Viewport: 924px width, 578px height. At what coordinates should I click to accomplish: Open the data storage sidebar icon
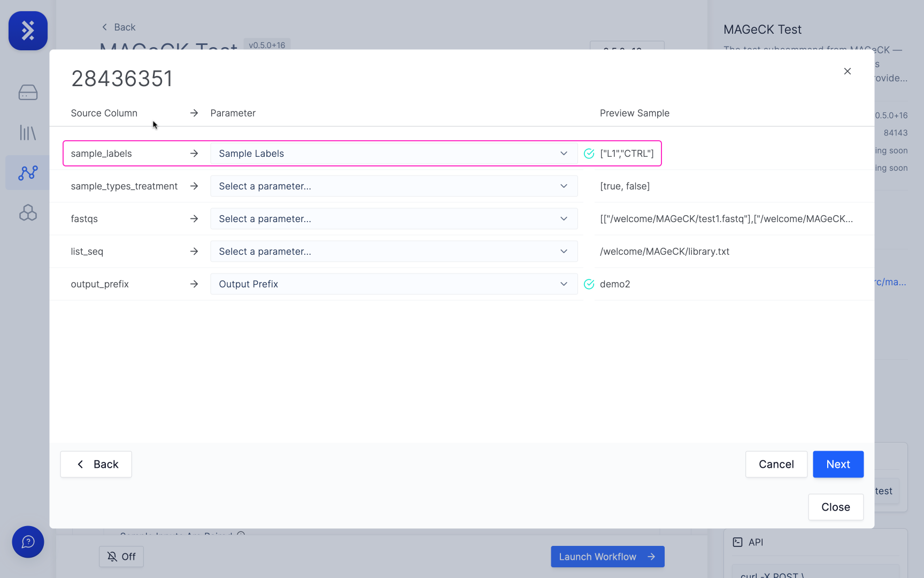[28, 93]
